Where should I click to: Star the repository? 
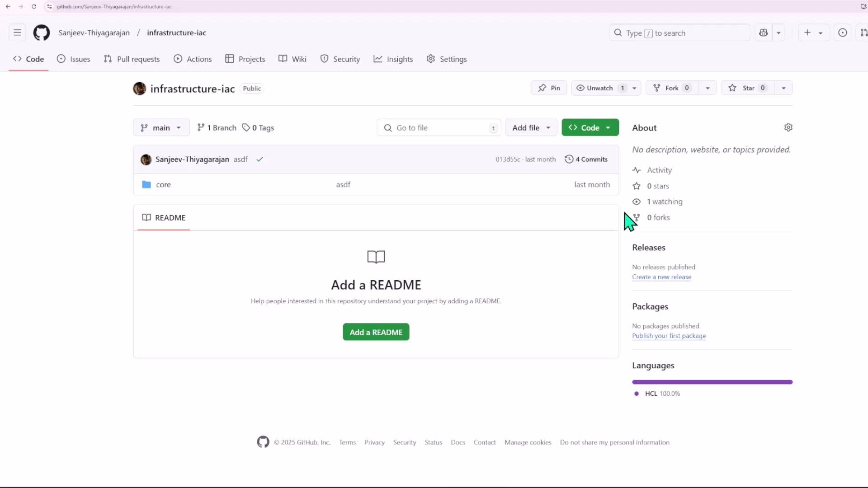click(x=748, y=88)
